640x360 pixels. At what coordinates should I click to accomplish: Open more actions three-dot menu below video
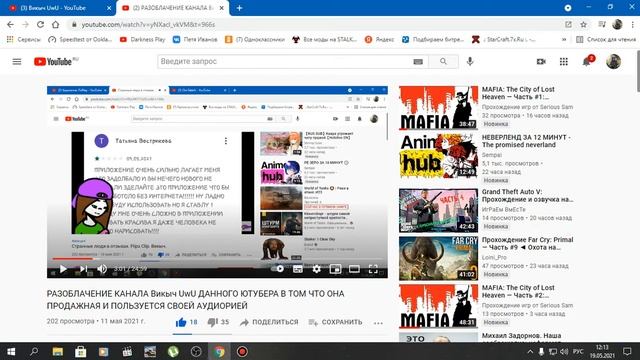click(378, 323)
